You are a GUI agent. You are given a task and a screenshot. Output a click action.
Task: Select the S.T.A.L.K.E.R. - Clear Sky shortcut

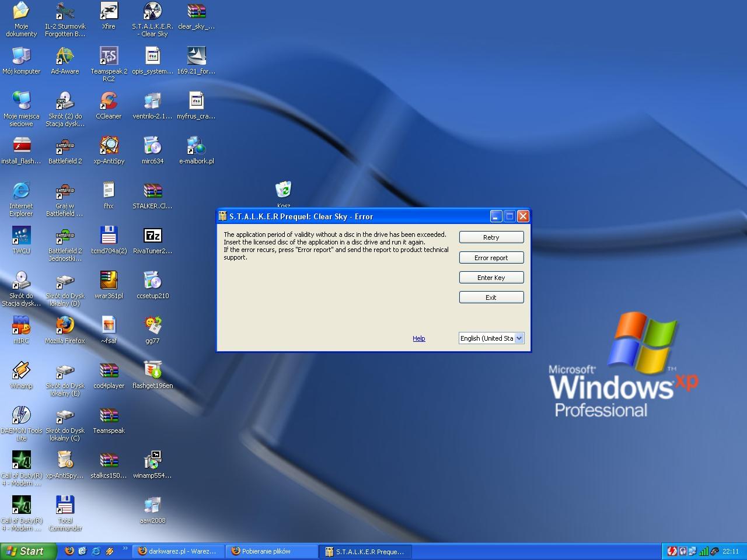point(152,19)
